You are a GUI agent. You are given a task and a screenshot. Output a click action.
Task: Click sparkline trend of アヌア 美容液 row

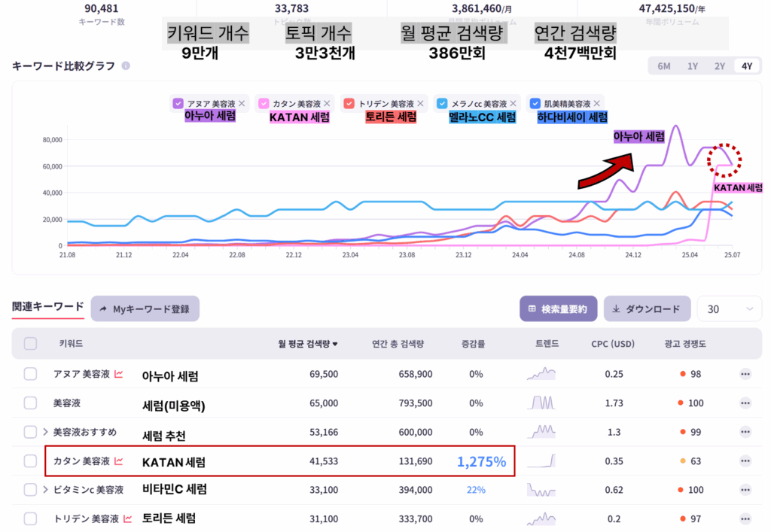click(541, 374)
